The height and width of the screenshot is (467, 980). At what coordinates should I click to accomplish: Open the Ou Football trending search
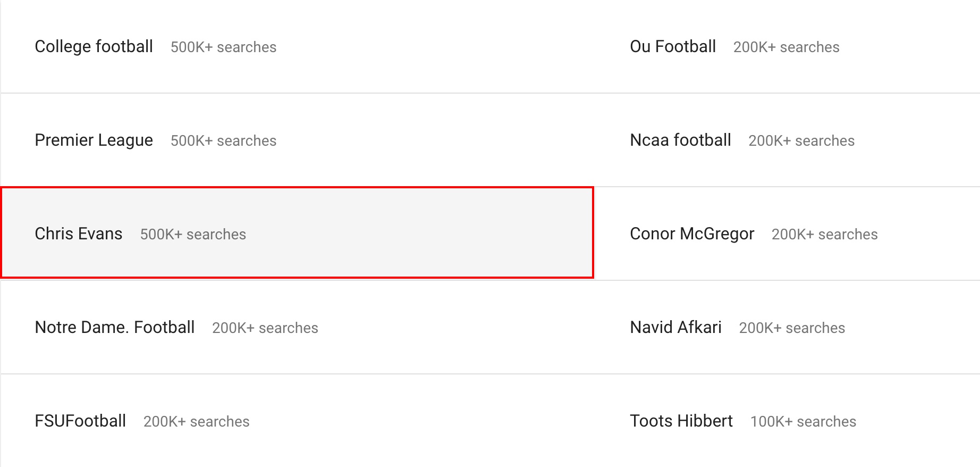coord(672,47)
